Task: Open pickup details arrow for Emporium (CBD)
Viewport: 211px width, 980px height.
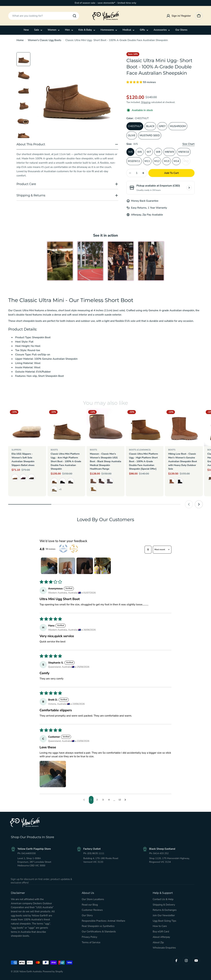Action: click(189, 187)
